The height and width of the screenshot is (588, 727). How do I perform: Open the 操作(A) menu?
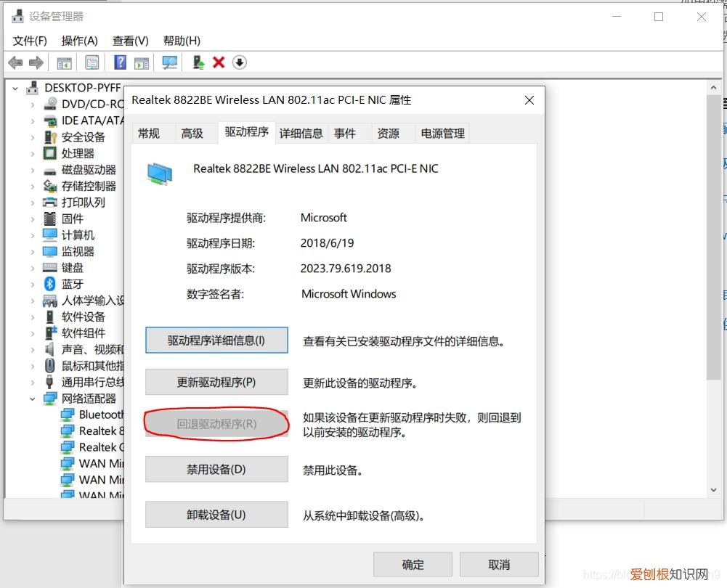(79, 41)
